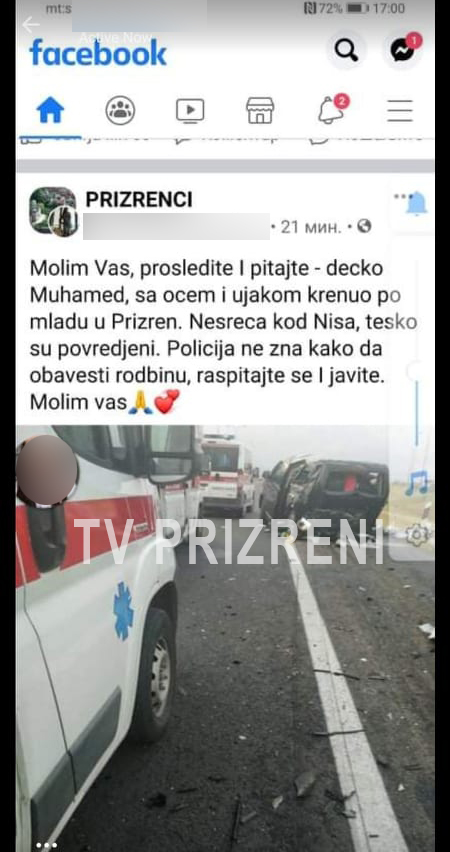Open the Marketplace storefront icon
The height and width of the screenshot is (852, 450).
260,110
